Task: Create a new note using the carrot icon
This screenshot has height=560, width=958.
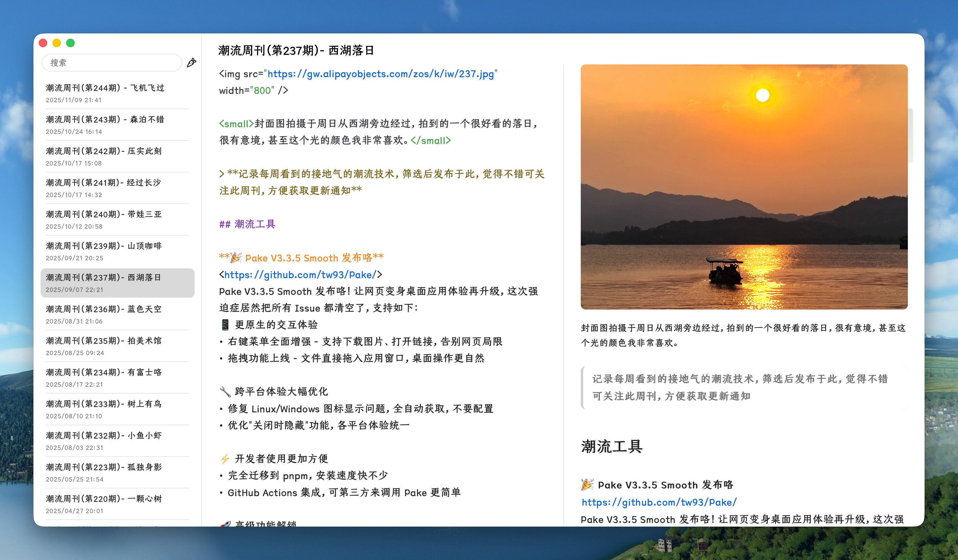Action: [191, 62]
